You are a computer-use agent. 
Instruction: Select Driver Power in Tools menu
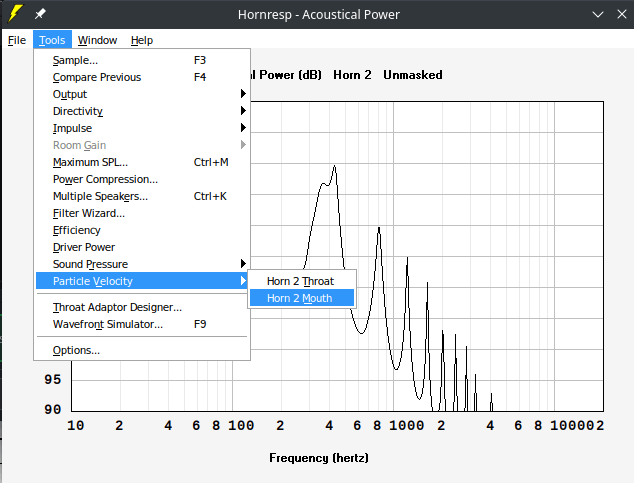point(142,247)
